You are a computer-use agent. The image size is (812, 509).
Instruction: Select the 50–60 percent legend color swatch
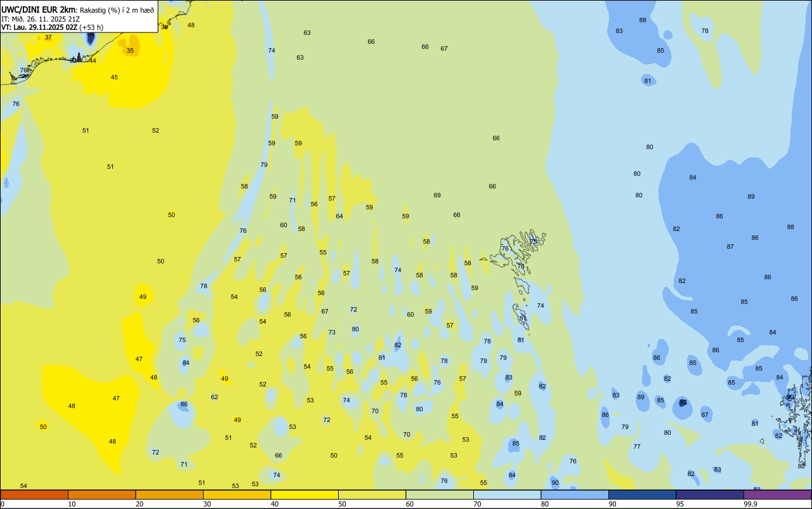click(x=372, y=494)
